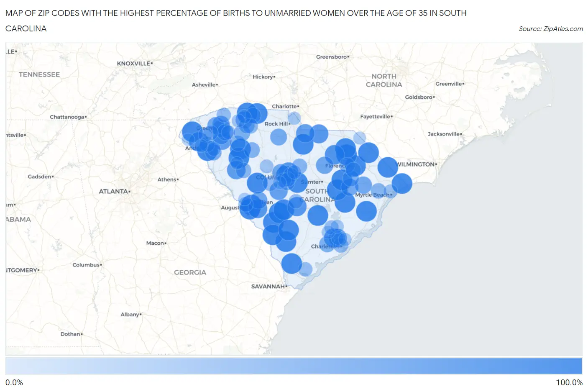Click the Hickory city label
588x392 pixels.
coord(263,77)
